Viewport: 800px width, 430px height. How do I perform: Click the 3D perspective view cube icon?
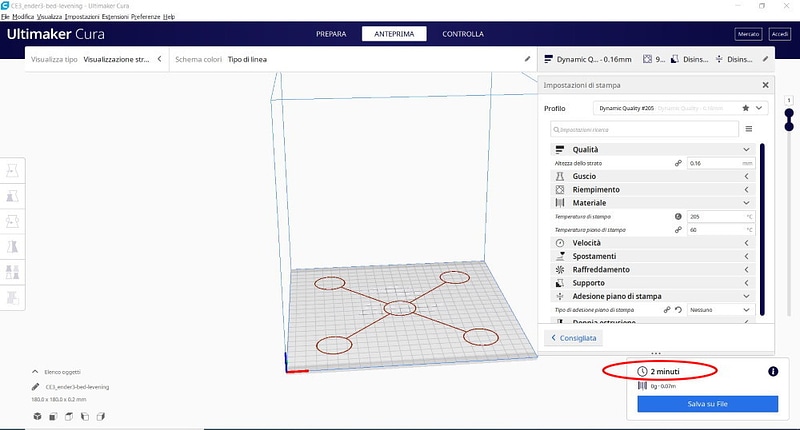pos(37,416)
